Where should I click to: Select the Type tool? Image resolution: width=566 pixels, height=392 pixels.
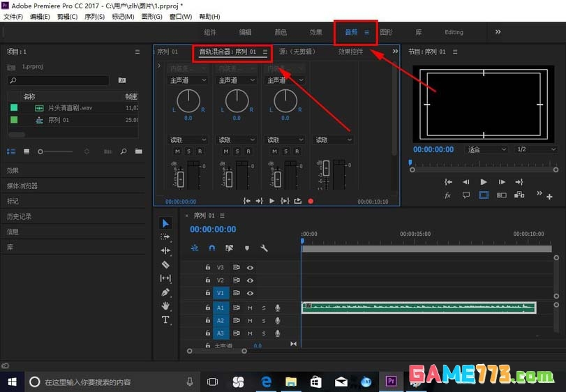pos(165,319)
